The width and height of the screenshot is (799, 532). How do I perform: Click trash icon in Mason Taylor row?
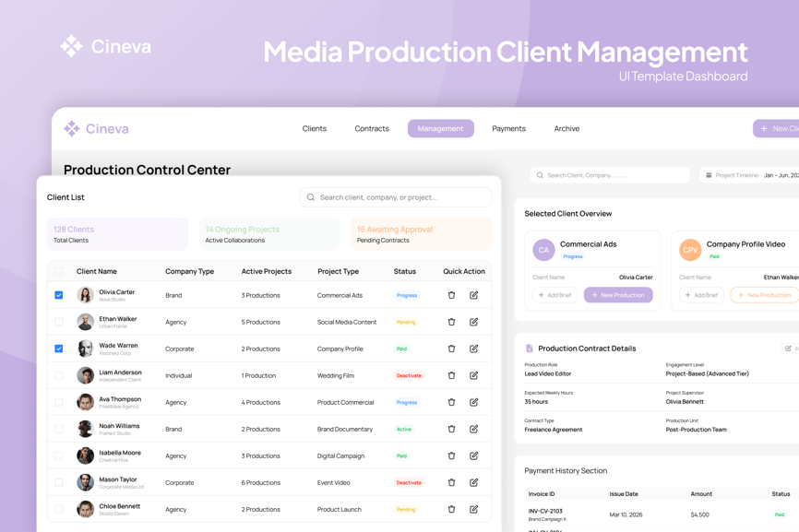click(x=451, y=482)
